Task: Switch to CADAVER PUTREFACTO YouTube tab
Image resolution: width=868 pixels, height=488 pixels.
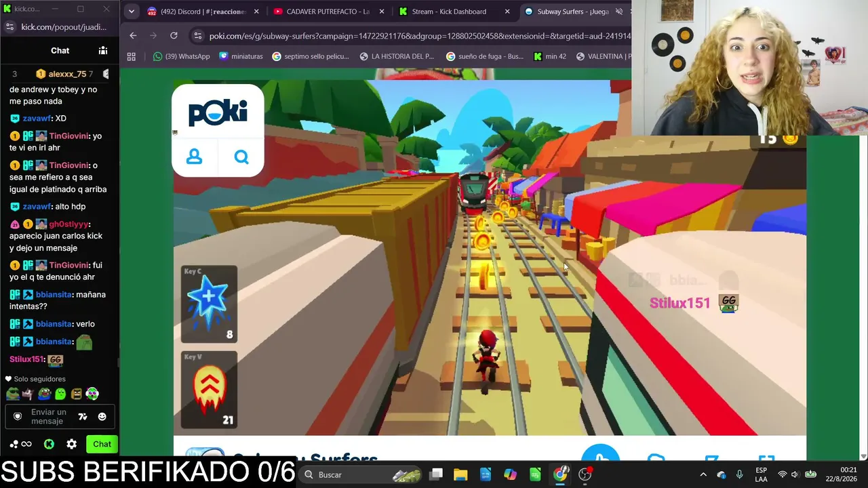Action: 330,12
